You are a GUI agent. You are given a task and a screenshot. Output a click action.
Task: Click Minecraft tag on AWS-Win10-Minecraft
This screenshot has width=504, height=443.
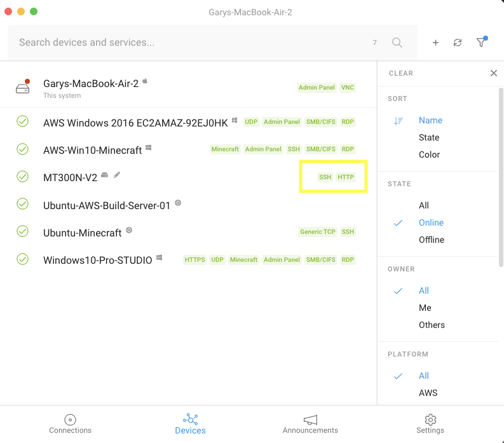[225, 149]
